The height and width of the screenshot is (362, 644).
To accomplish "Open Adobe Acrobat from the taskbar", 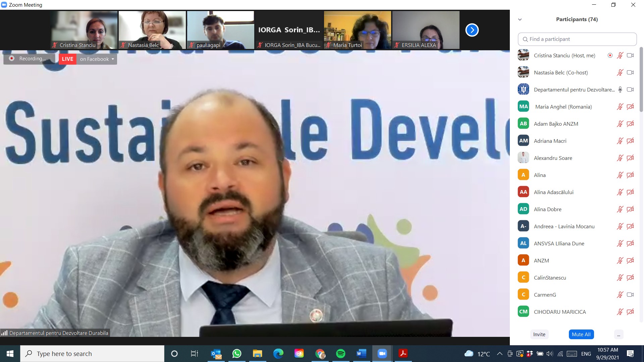I will [403, 354].
